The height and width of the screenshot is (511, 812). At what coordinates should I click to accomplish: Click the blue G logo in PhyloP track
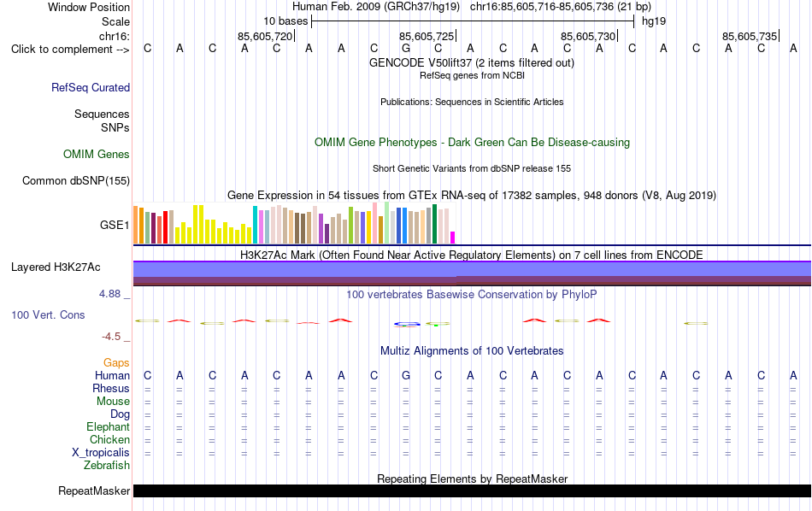pyautogui.click(x=407, y=325)
